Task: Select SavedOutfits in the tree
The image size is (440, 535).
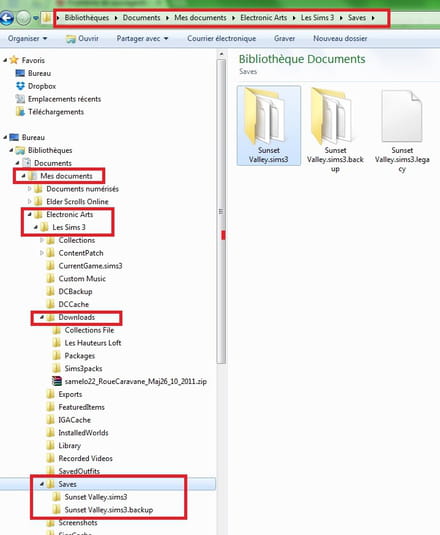Action: [x=79, y=471]
